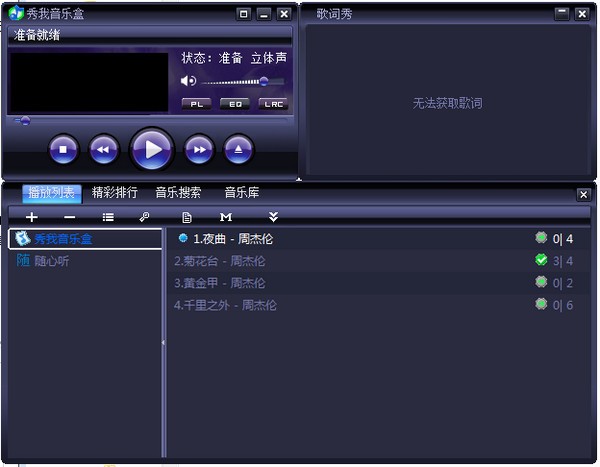
Task: Mute sound with the speaker icon
Action: coord(188,81)
